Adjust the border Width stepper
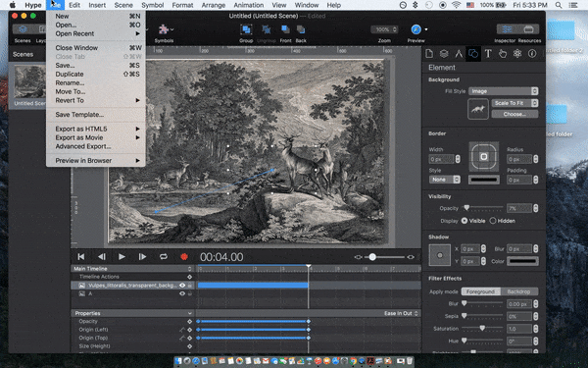The image size is (588, 368). point(458,159)
